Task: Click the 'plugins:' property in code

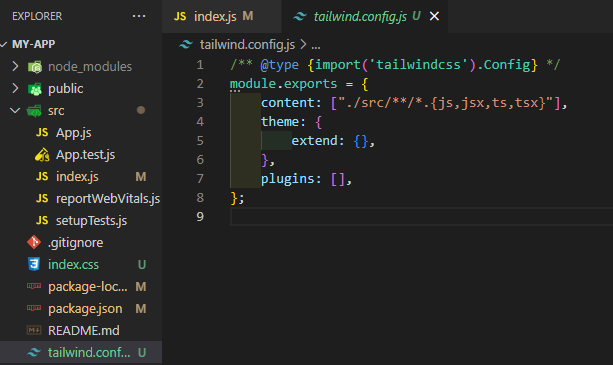Action: click(291, 179)
